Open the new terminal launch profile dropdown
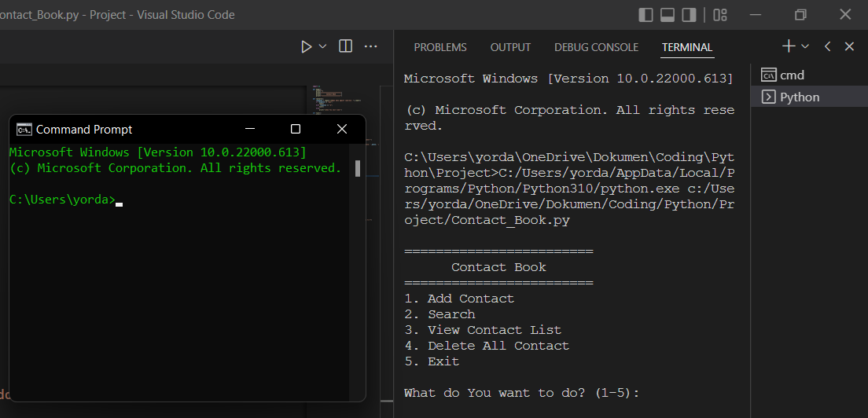Viewport: 868px width, 418px height. 805,46
